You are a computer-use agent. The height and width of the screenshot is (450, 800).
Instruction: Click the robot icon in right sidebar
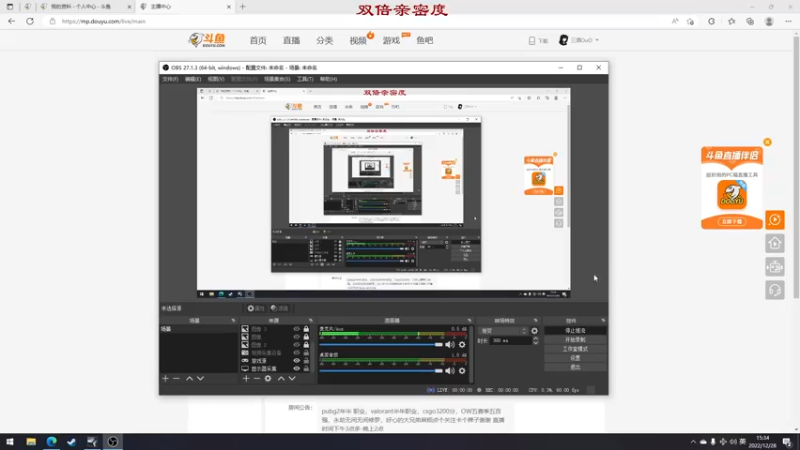pyautogui.click(x=774, y=267)
